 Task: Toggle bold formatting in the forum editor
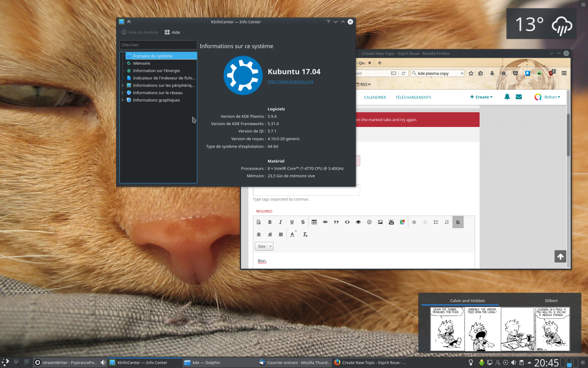coord(270,222)
